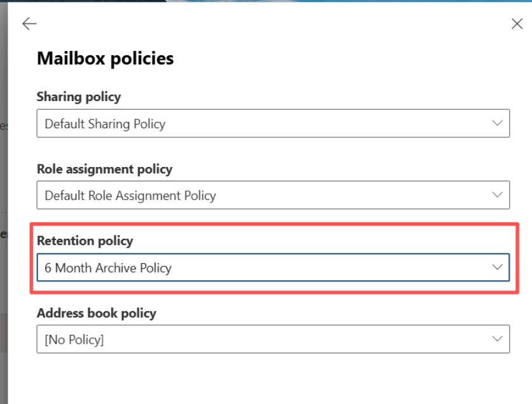Click the Role assignment policy label
This screenshot has width=532, height=404.
pos(104,169)
